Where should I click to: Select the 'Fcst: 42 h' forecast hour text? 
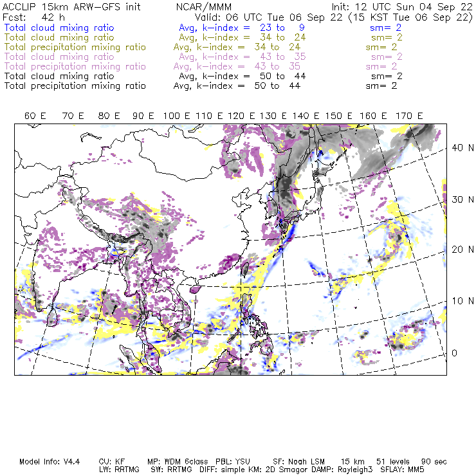point(33,17)
